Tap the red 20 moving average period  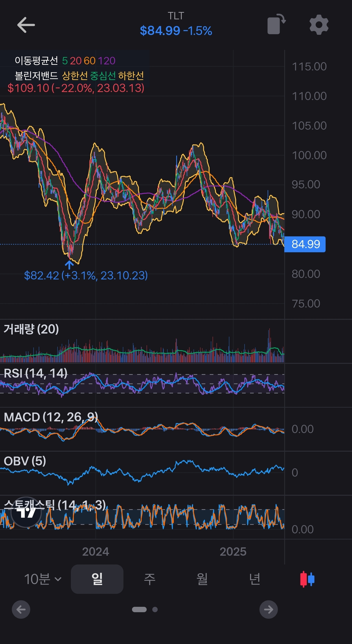76,61
